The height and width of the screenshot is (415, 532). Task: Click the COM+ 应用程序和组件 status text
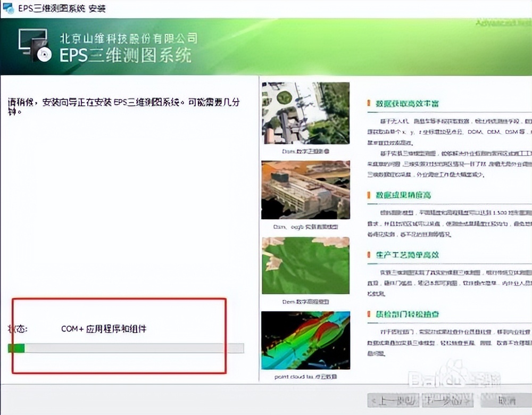click(104, 329)
